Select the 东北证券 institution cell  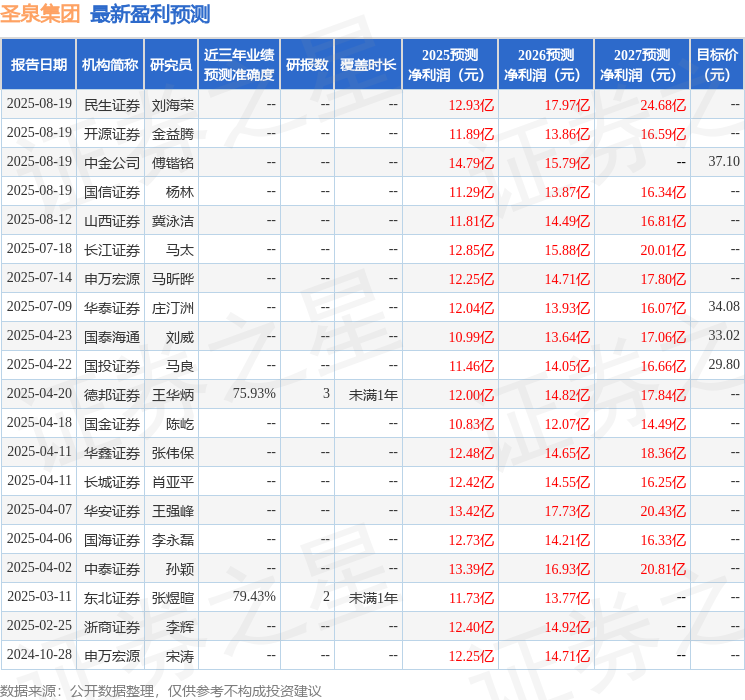pos(112,598)
